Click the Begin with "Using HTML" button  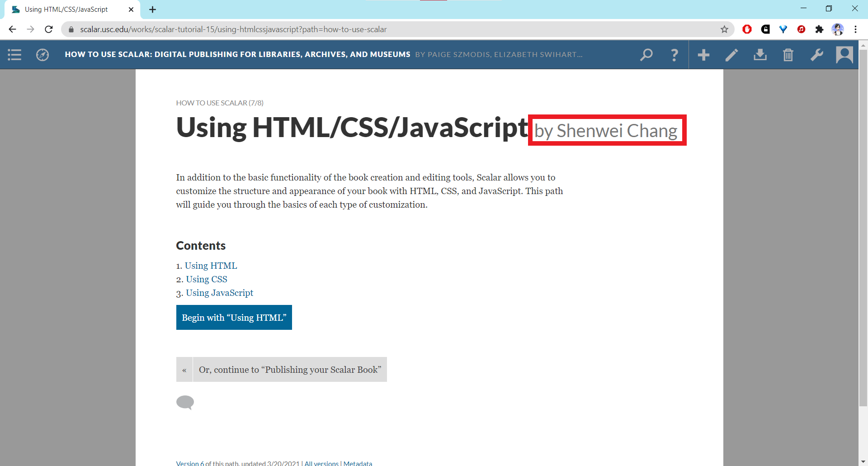pyautogui.click(x=234, y=318)
